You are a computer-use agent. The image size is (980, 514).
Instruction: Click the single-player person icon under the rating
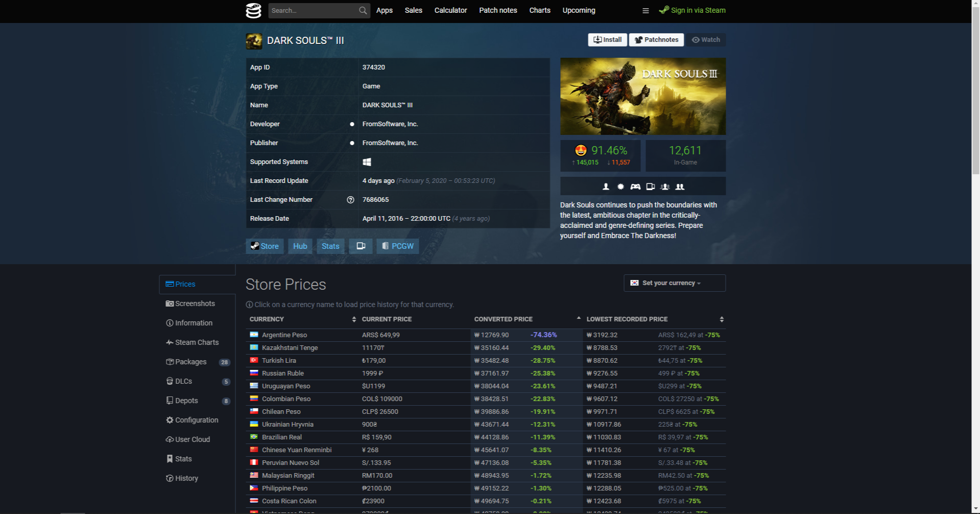click(x=606, y=186)
